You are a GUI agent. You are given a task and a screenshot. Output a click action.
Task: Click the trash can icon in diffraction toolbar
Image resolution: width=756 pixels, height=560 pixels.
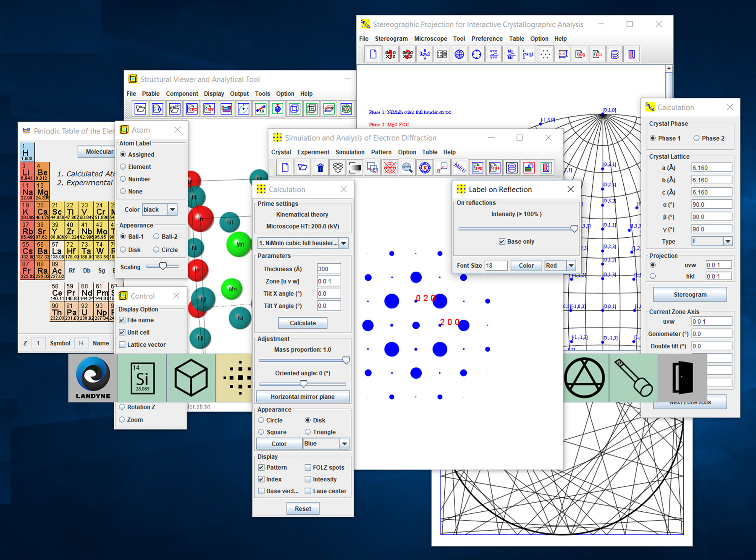tap(320, 168)
